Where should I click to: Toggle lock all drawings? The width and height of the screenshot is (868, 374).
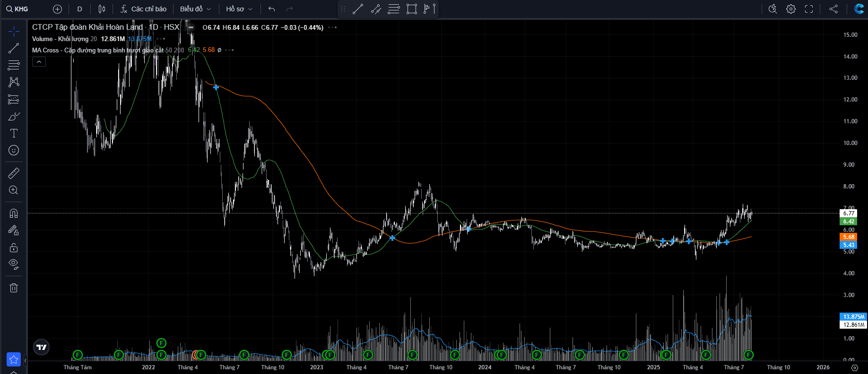(x=14, y=247)
